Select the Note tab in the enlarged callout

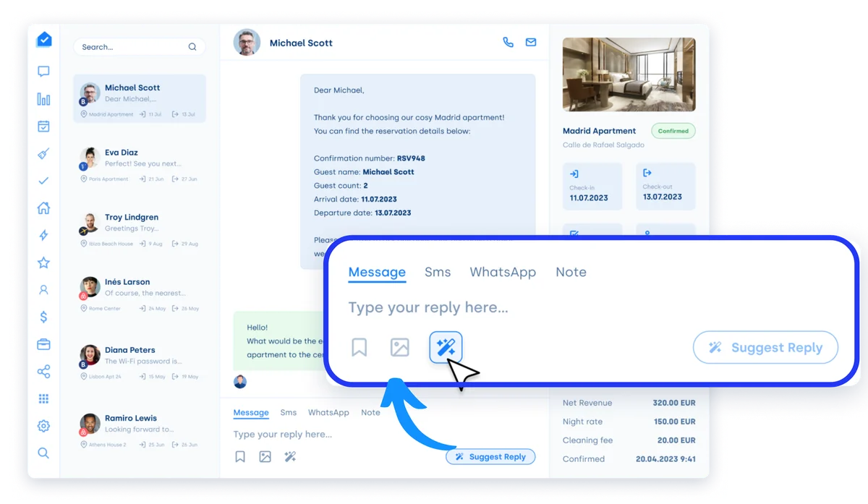(571, 273)
